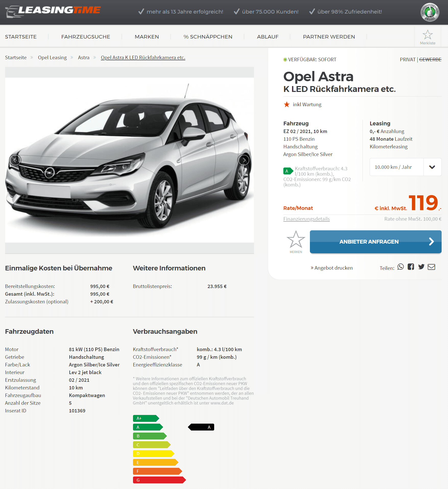Open FAHRZEUGSUCHE menu item
The image size is (448, 489).
(x=86, y=37)
